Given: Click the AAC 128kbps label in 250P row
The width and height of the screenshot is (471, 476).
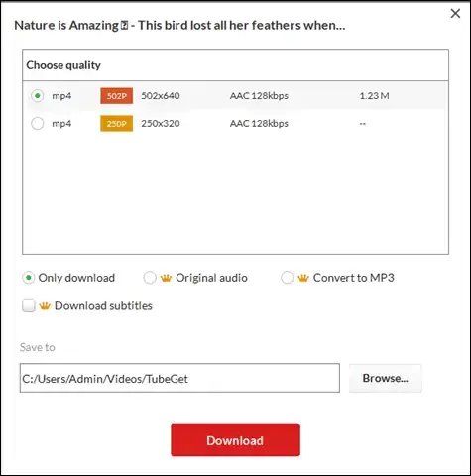Looking at the screenshot, I should coord(259,124).
